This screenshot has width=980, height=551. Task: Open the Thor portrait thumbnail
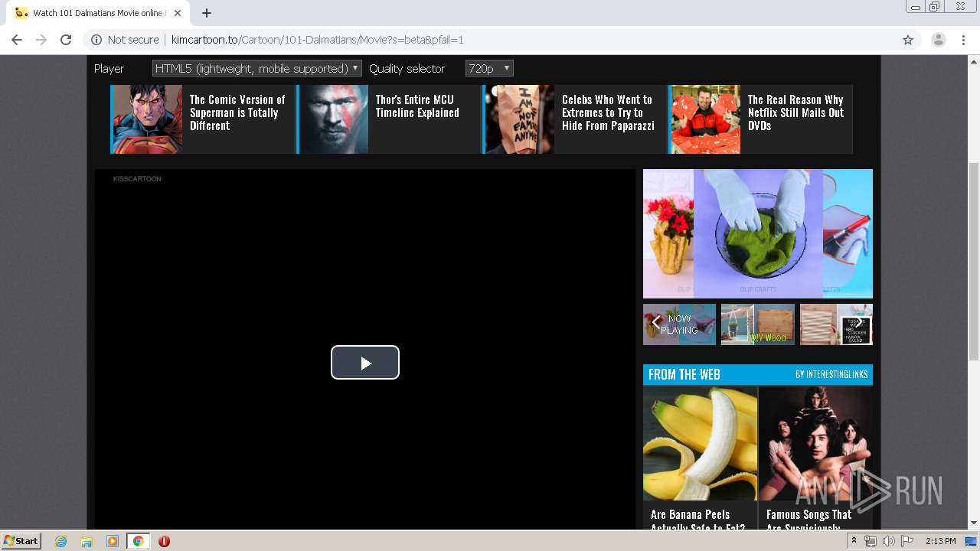[333, 119]
